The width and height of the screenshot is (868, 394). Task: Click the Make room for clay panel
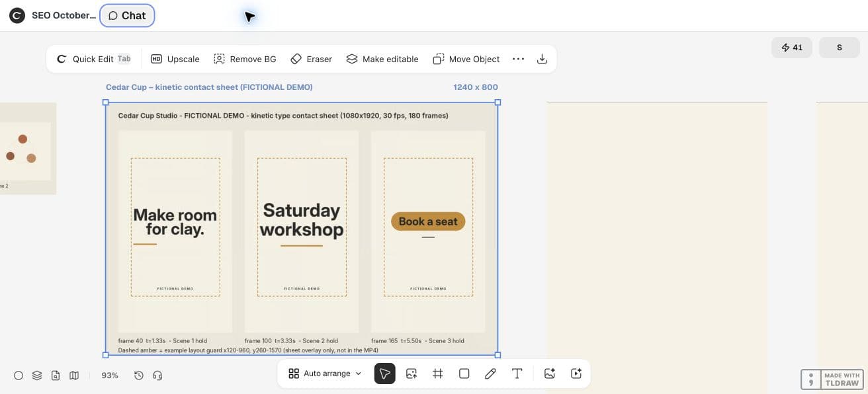175,231
